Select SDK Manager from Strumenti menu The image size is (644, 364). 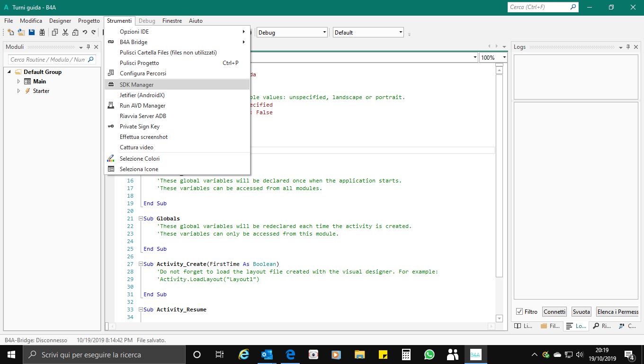pyautogui.click(x=136, y=85)
